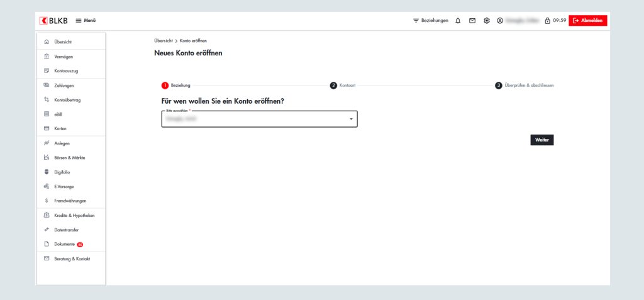Click the Vermögen bank icon
Image resolution: width=644 pixels, height=300 pixels.
47,57
